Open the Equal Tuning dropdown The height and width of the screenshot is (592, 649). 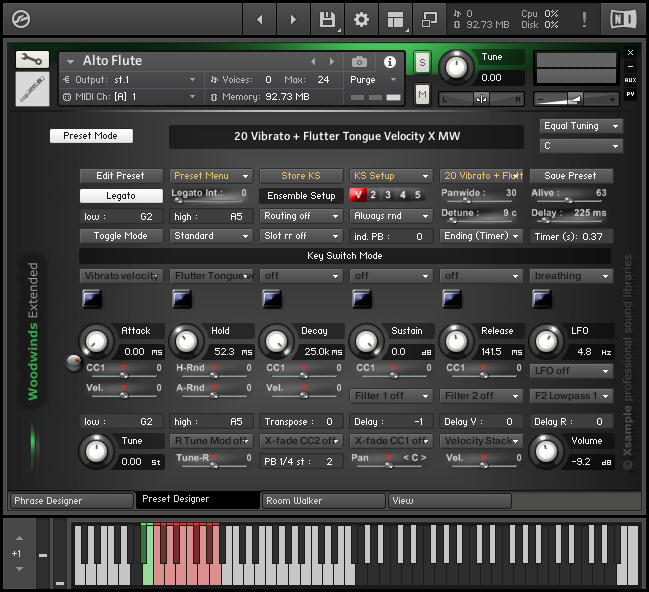tap(581, 126)
